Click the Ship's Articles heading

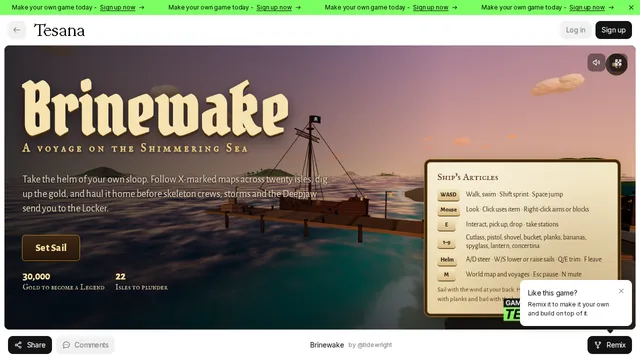[467, 177]
